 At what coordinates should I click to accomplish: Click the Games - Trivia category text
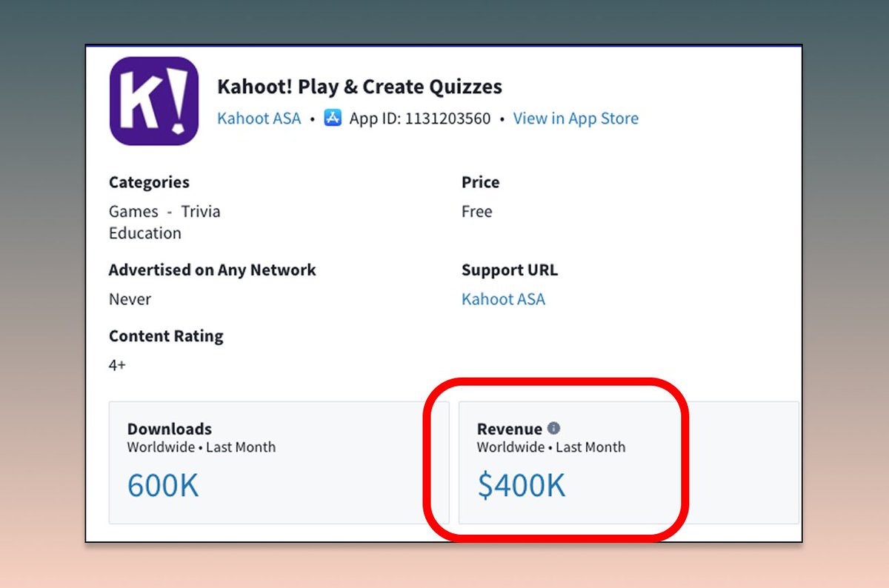pos(164,212)
